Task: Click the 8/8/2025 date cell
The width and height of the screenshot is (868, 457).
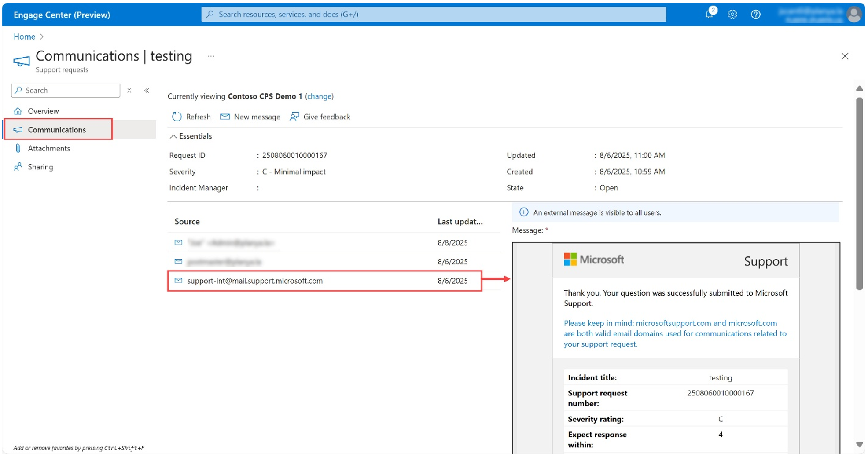Action: (452, 243)
